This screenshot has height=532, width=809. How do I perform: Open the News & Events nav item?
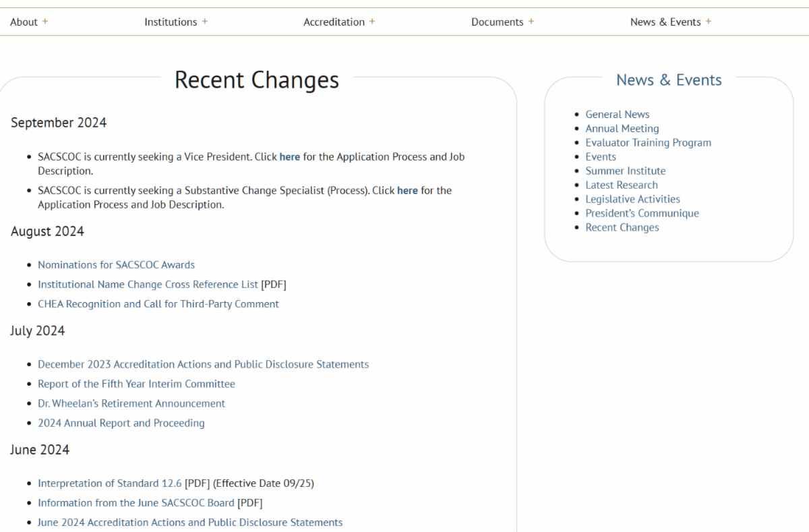pos(665,22)
